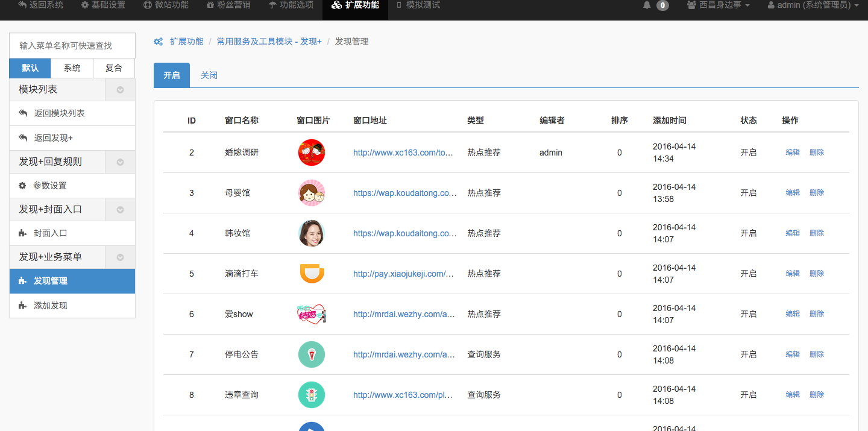Click the 母婴馆 window image
Screen dimensions: 868x431
[312, 193]
